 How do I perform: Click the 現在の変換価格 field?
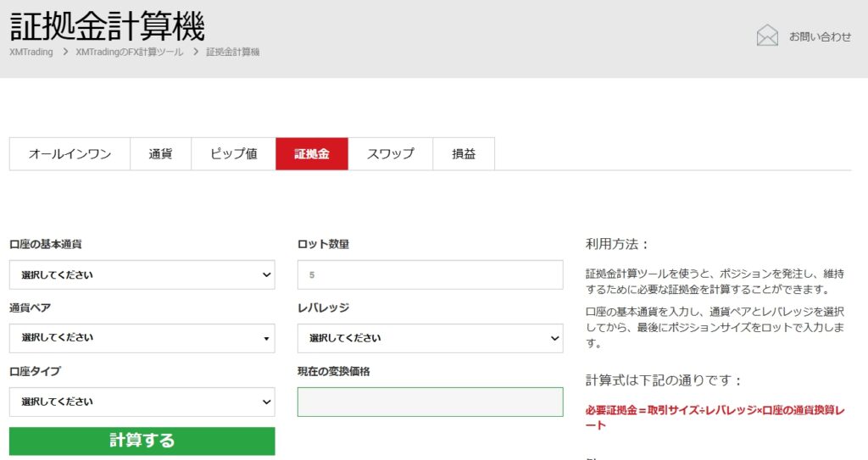click(x=430, y=402)
